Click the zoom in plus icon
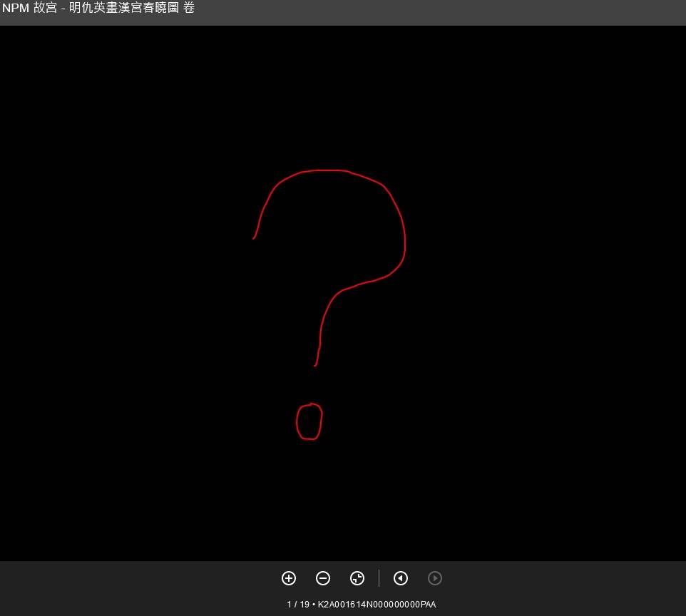 click(x=289, y=578)
